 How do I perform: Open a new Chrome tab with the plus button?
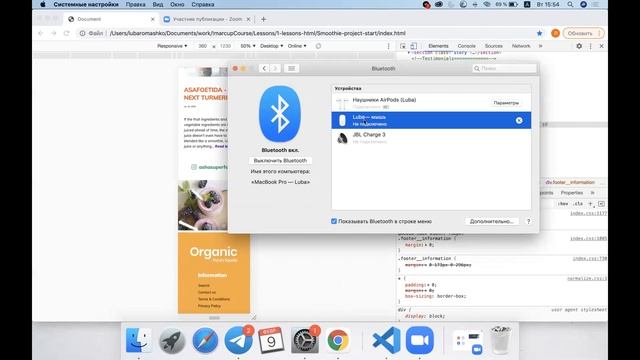263,19
